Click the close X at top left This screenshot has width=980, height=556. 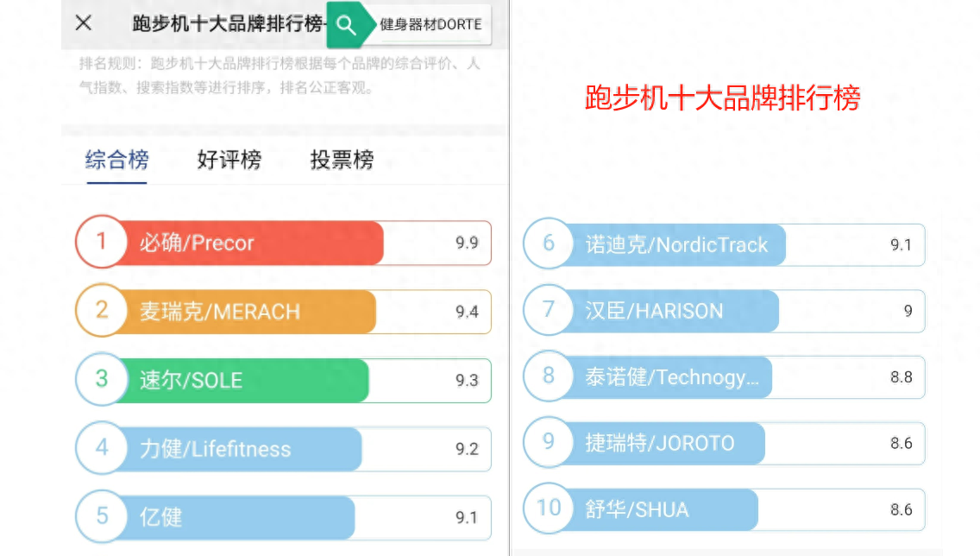click(x=83, y=22)
